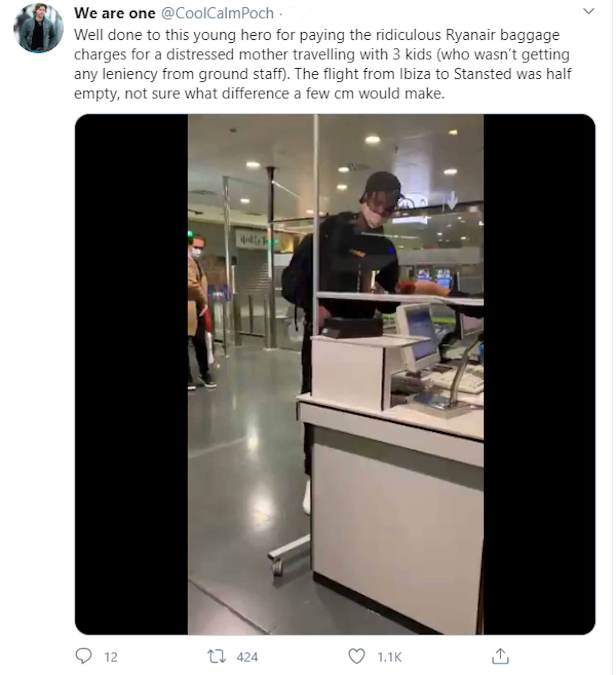Open the We are one profile avatar

click(x=39, y=28)
